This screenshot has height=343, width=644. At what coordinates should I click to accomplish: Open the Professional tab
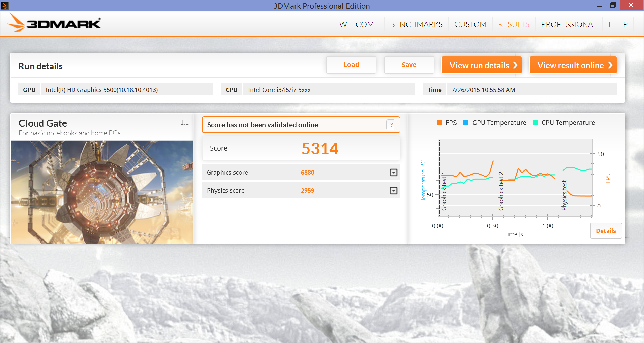tap(569, 24)
